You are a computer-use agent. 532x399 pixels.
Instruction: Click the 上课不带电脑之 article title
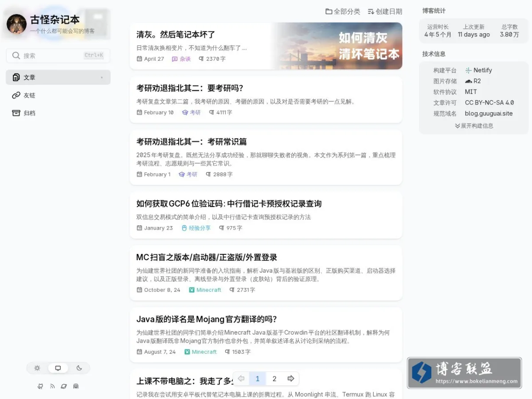[185, 381]
